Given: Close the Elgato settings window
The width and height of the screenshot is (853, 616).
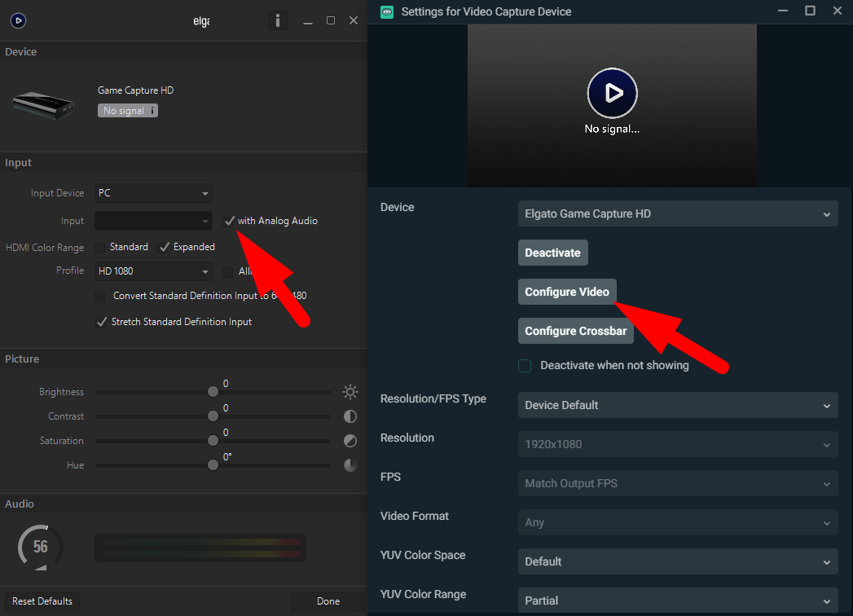Looking at the screenshot, I should click(x=354, y=20).
